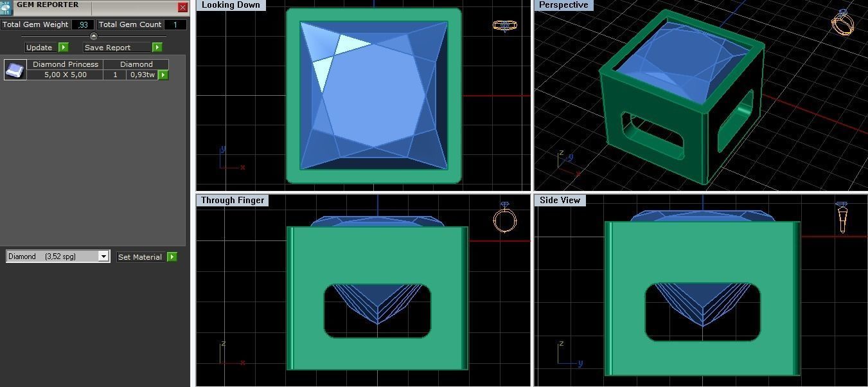Select the Through Finger viewport label
The height and width of the screenshot is (387, 868).
233,201
